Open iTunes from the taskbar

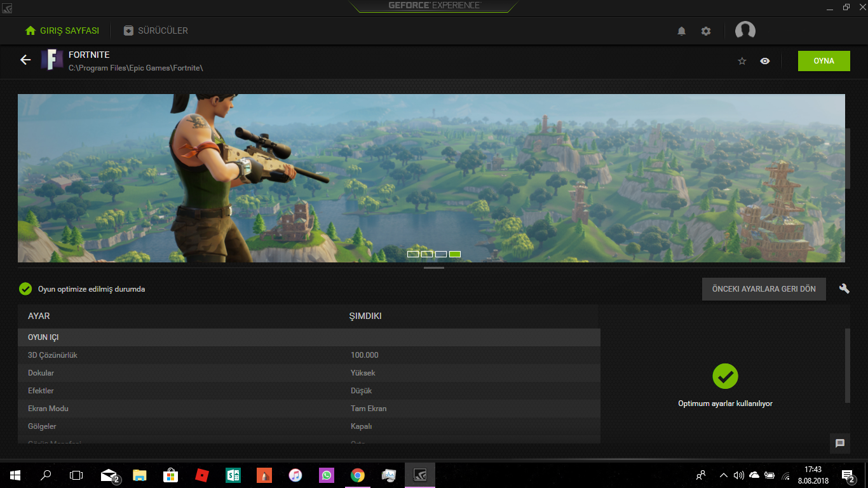[295, 475]
